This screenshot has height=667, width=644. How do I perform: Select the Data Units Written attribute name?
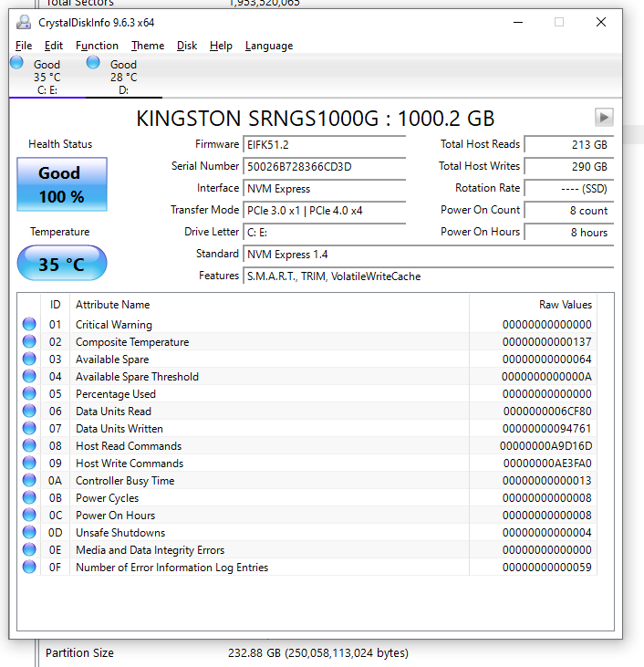coord(119,429)
